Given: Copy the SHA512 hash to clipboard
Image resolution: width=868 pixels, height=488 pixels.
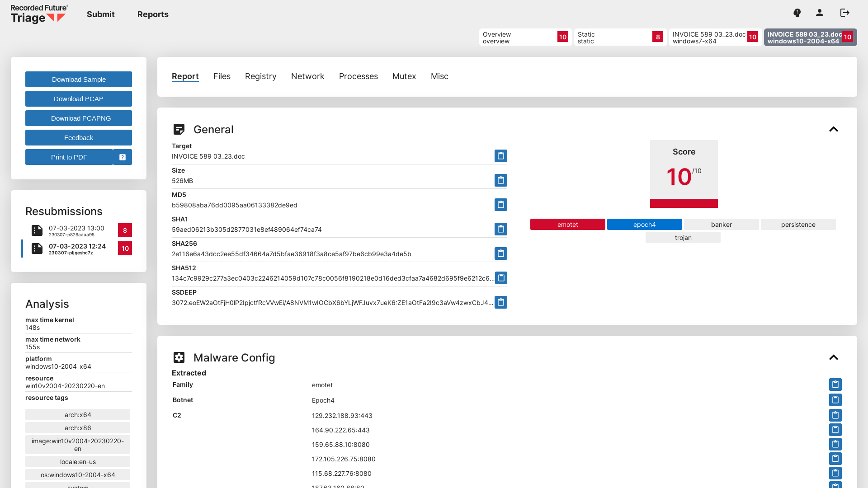Looking at the screenshot, I should [501, 278].
